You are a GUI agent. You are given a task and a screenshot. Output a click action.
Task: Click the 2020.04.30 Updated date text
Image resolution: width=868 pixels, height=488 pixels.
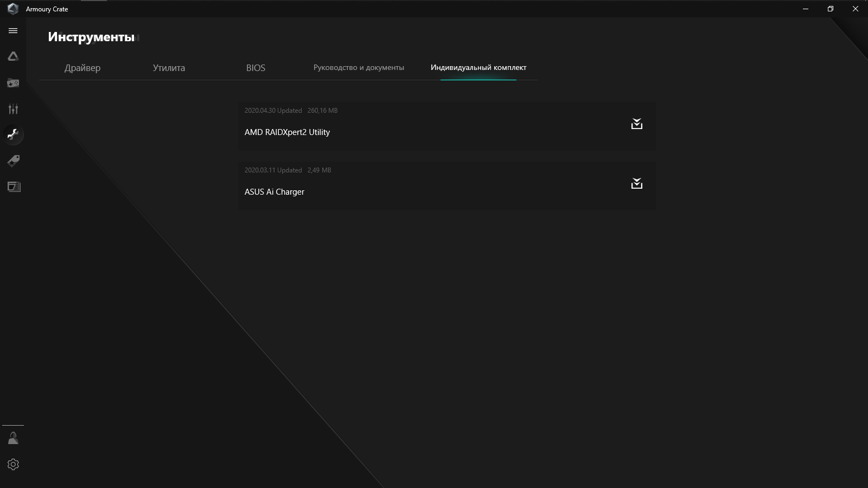tap(273, 111)
